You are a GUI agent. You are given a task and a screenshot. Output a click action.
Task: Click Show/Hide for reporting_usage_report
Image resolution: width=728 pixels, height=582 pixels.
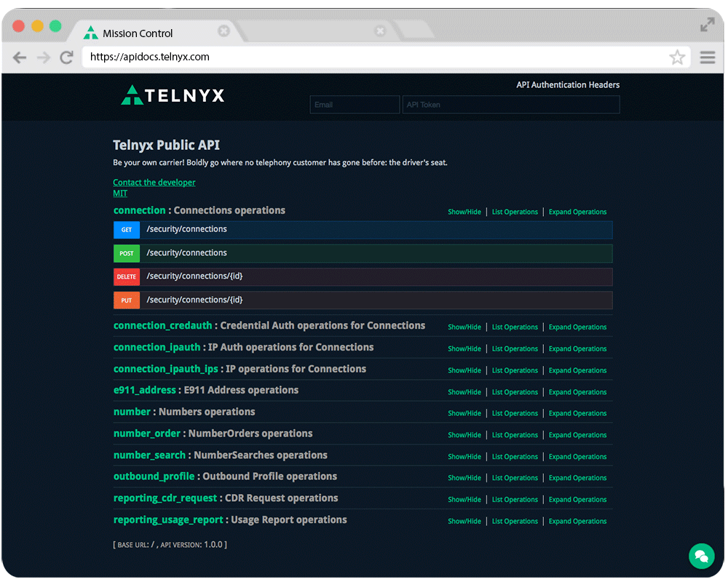[464, 522]
